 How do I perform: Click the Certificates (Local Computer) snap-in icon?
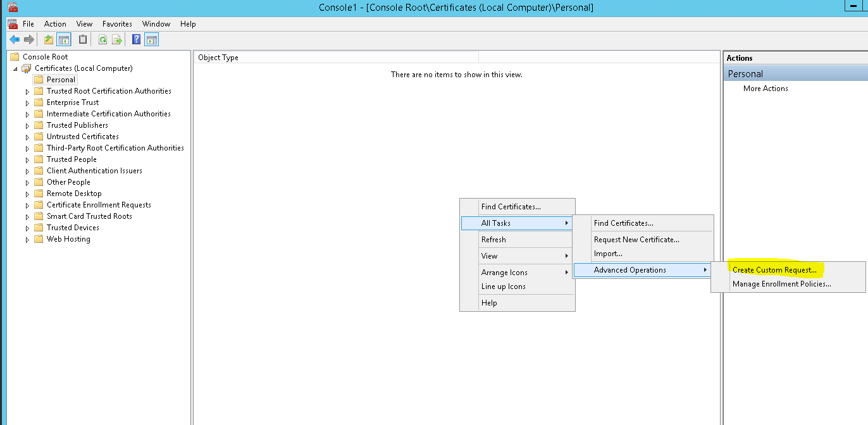coord(27,68)
